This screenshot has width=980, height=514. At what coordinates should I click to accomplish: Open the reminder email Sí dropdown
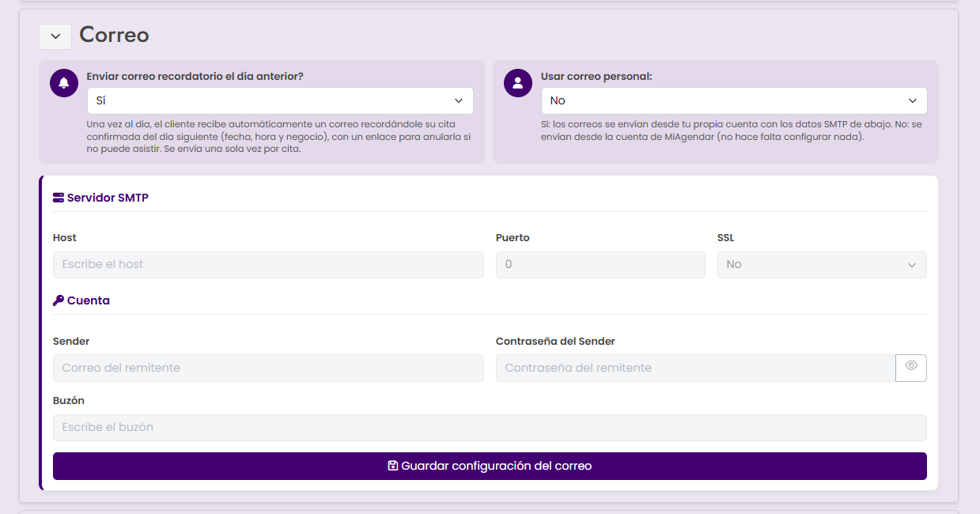click(280, 100)
